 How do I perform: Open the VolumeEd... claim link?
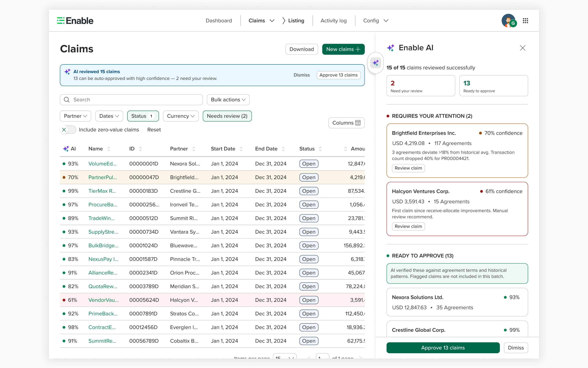click(102, 164)
